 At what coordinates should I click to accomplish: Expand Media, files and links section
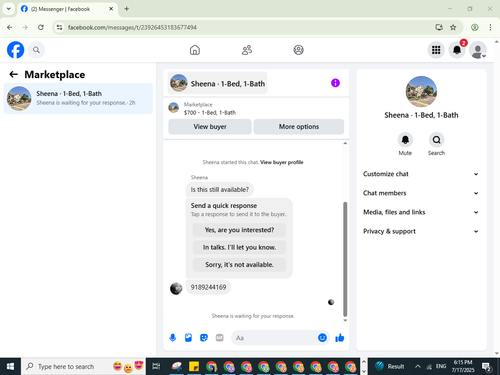click(x=421, y=212)
